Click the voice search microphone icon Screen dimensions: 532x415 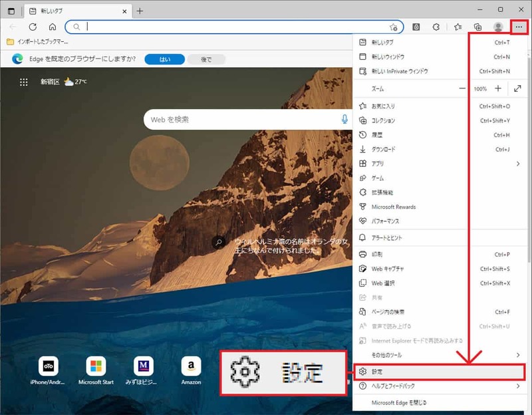point(344,120)
